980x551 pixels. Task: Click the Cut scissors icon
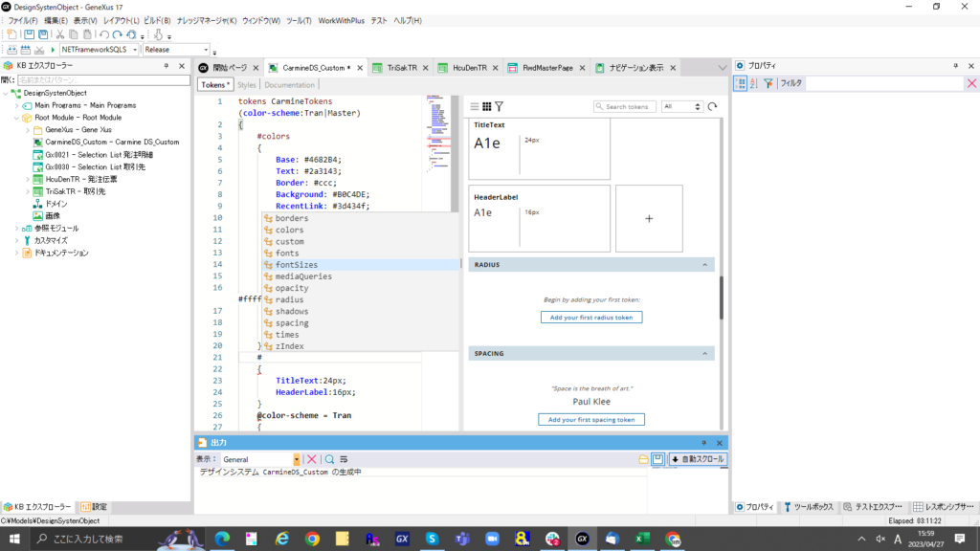[x=60, y=34]
